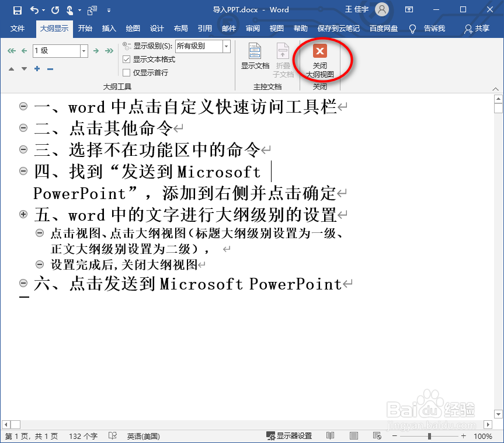Uncheck 显示文本格式 checkbox
Viewport: 504px width, 443px height.
click(127, 60)
